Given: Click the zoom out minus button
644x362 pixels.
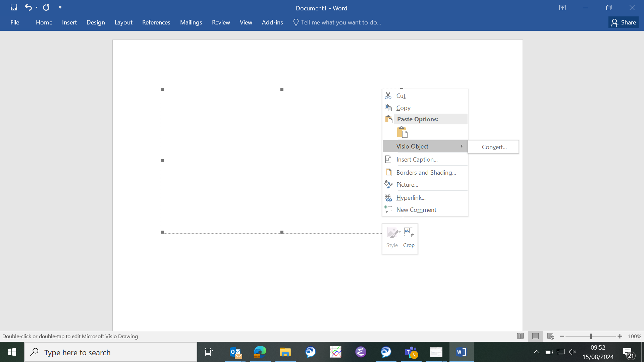Looking at the screenshot, I should (x=562, y=336).
